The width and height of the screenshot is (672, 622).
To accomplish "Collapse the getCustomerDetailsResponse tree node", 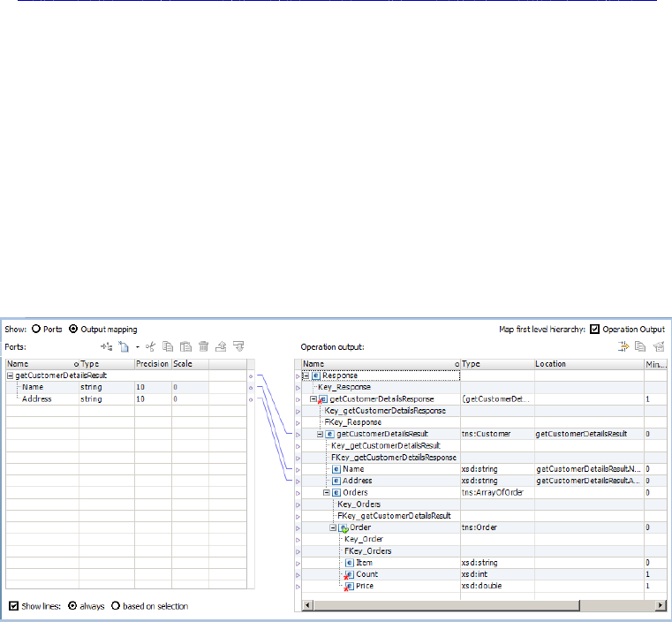I will 313,398.
